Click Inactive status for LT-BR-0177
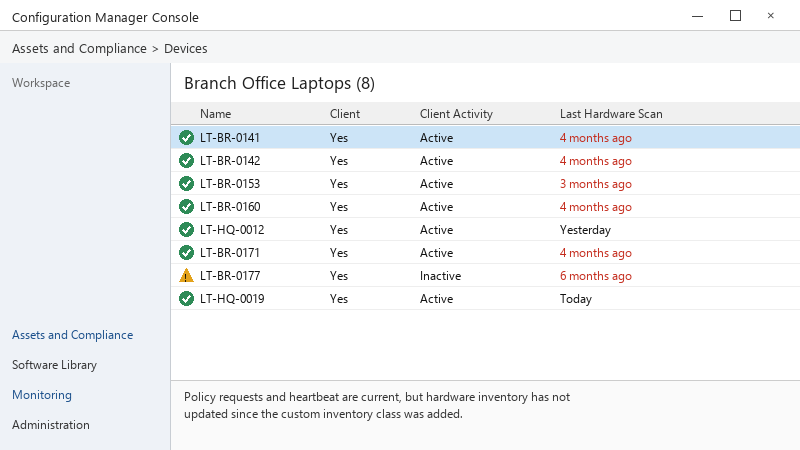The height and width of the screenshot is (450, 800). pyautogui.click(x=440, y=276)
